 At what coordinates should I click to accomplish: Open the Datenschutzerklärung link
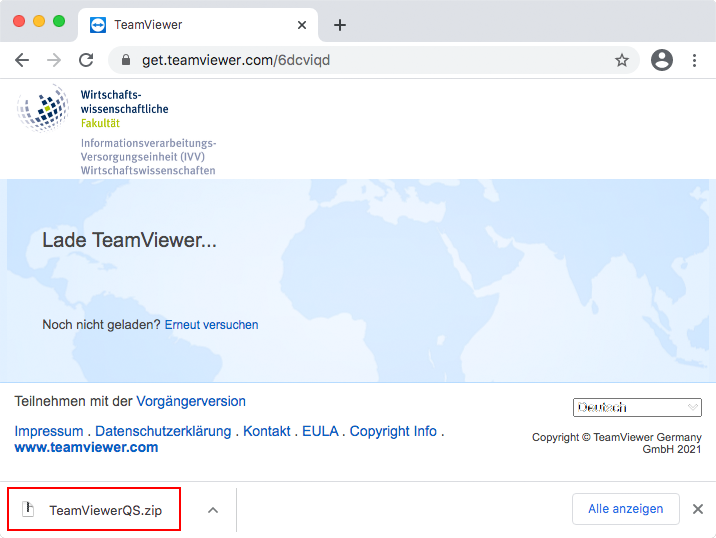pos(163,431)
